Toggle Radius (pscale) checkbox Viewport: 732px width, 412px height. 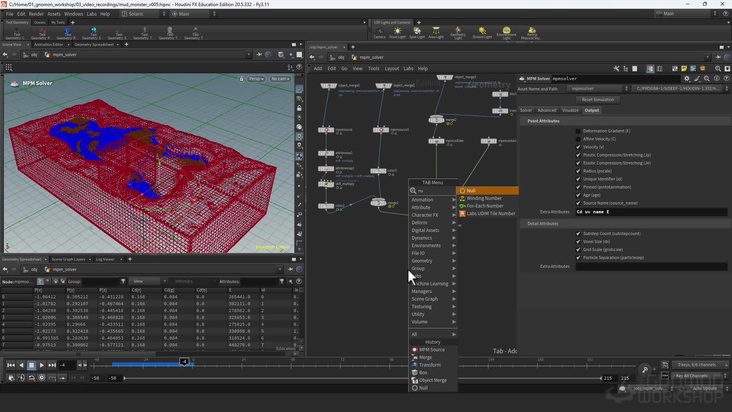[x=578, y=171]
